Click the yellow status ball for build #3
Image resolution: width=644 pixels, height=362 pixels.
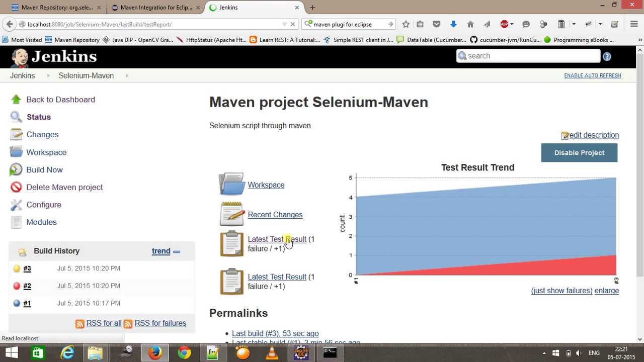pyautogui.click(x=17, y=268)
